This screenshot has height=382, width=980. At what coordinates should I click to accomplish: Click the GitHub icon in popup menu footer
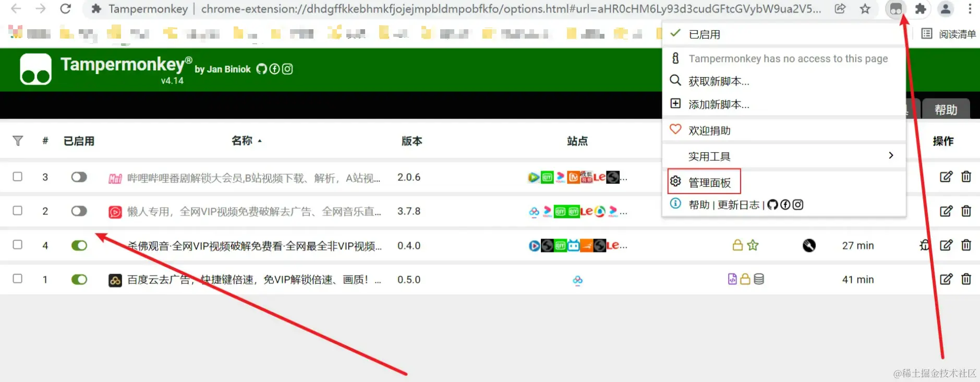[772, 205]
